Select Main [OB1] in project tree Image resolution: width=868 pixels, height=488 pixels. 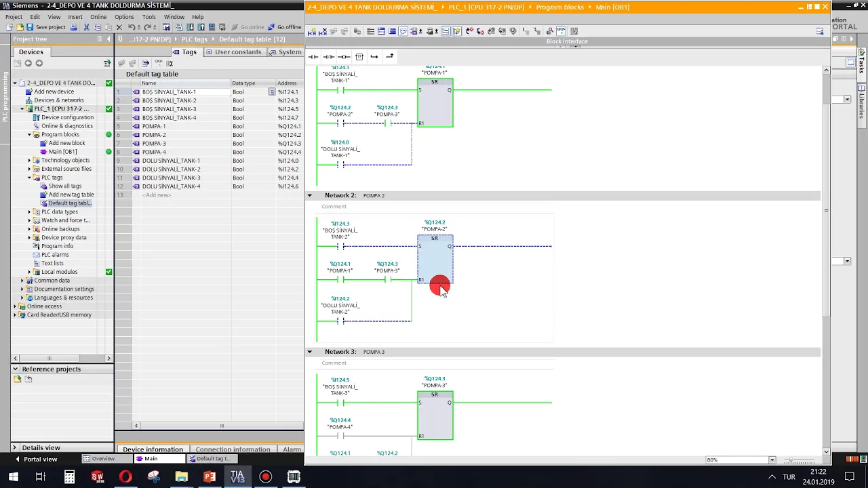tap(62, 152)
